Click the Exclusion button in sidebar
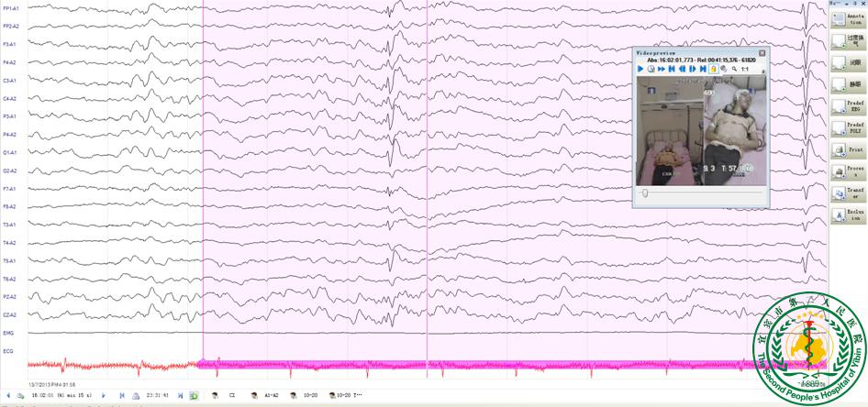868x407 pixels. tap(847, 216)
